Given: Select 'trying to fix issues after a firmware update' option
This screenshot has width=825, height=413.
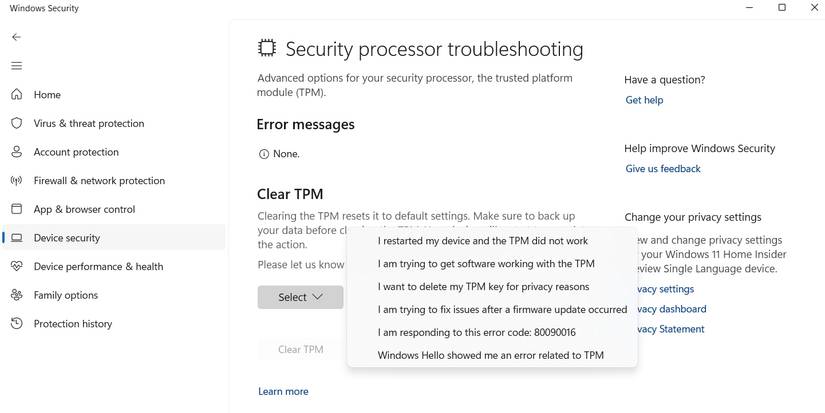Looking at the screenshot, I should tap(502, 310).
